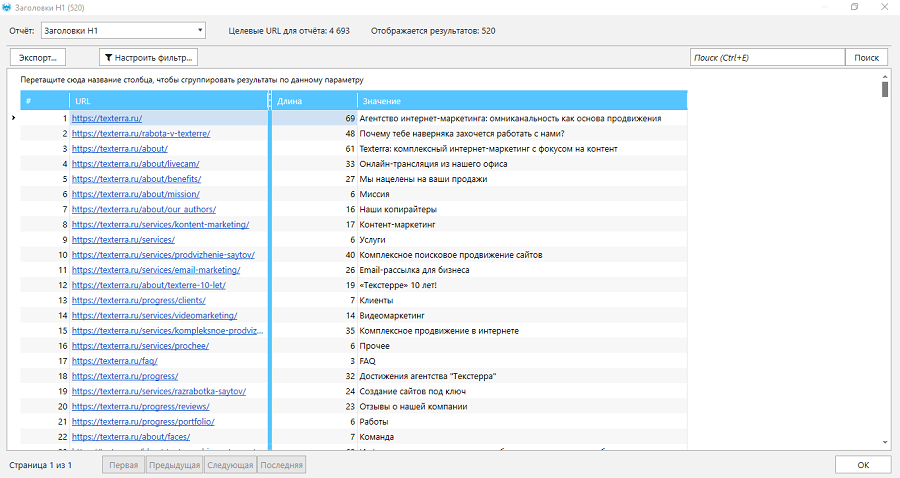Image resolution: width=900 pixels, height=478 pixels.
Task: Go to Предыдущая page
Action: 174,465
